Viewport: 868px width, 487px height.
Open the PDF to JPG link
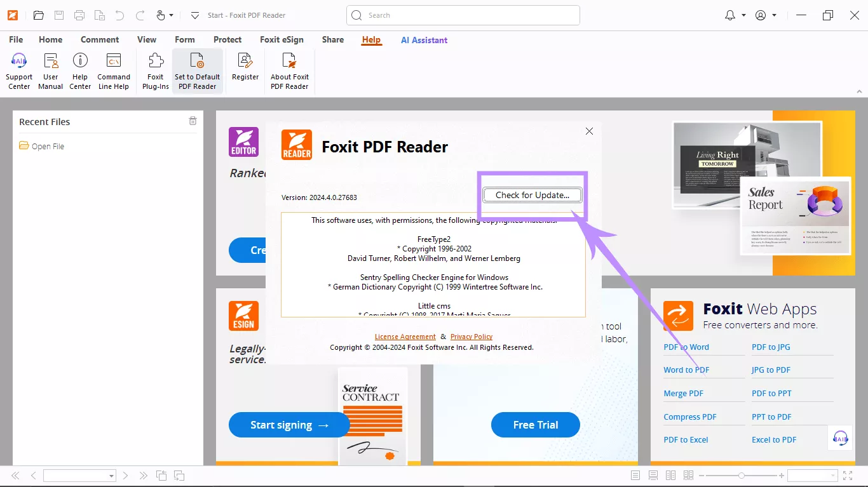click(771, 347)
